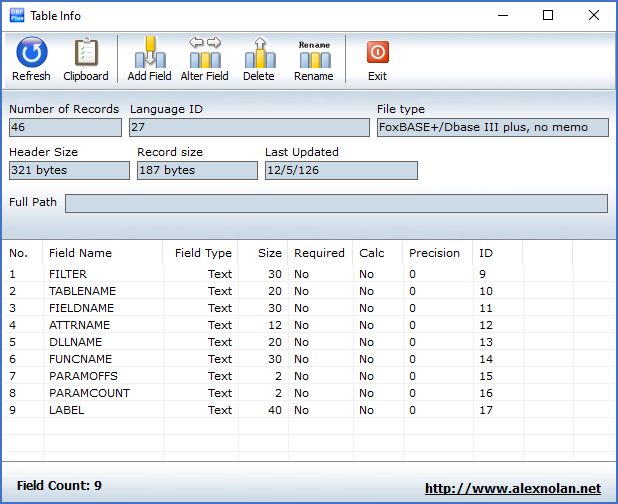Click the Last Updated field
Screen dimensions: 618x504
[x=341, y=170]
